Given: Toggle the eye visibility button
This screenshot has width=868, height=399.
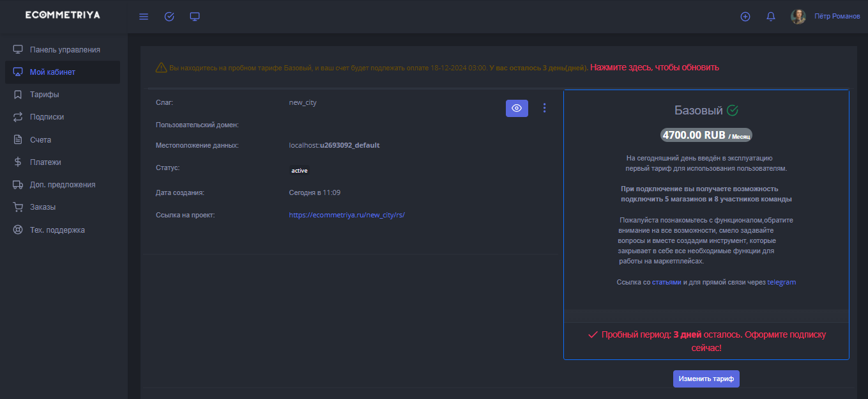Looking at the screenshot, I should (x=517, y=109).
